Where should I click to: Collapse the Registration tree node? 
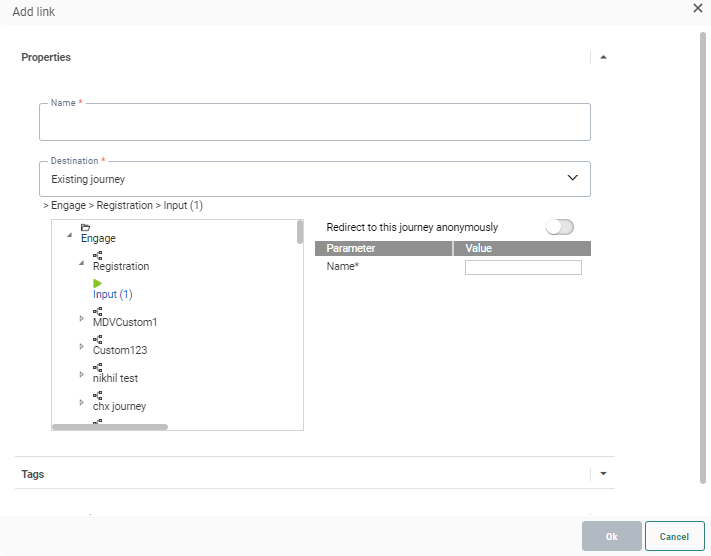tap(82, 263)
